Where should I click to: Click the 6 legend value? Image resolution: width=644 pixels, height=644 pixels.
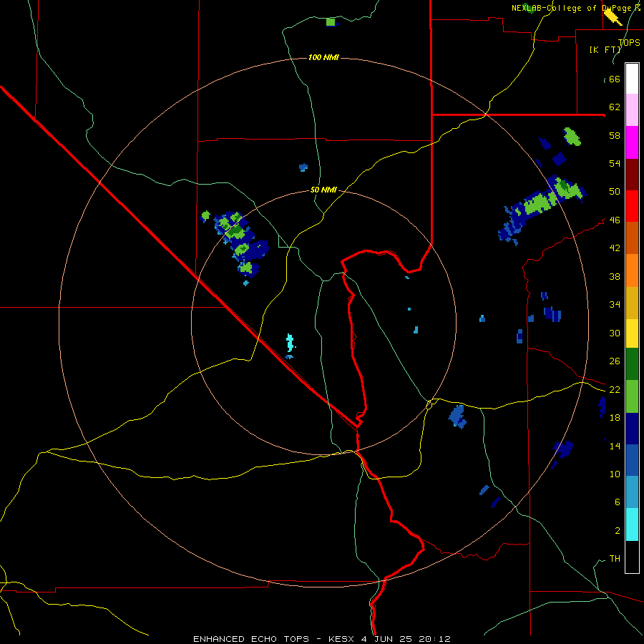pos(617,502)
